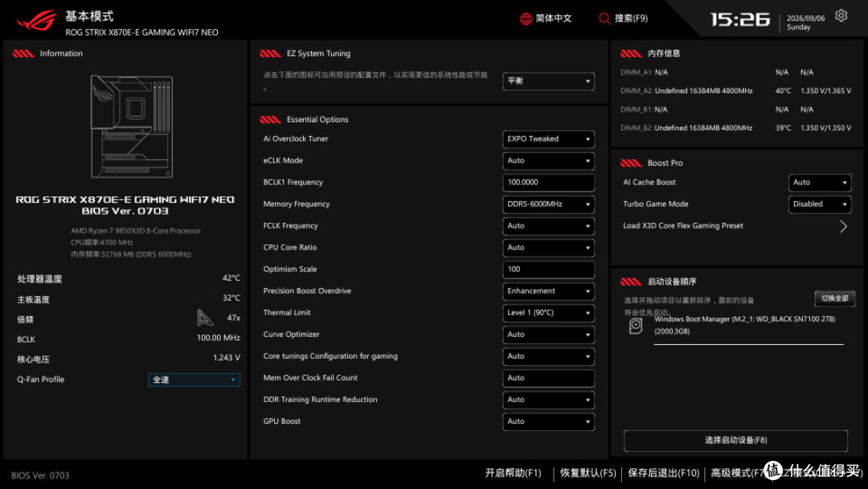Open Memory Frequency DDR5-6000MHz dropdown
This screenshot has height=489, width=868.
tap(549, 203)
